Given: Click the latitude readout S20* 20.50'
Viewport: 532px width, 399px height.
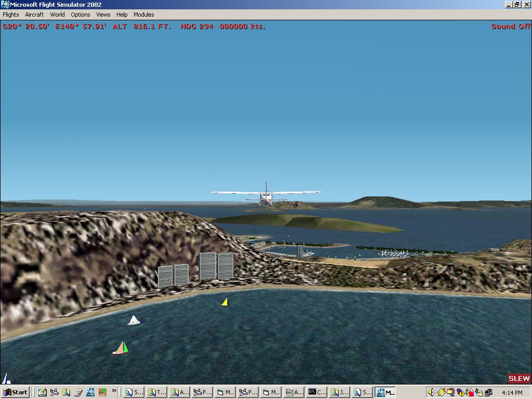Looking at the screenshot, I should (26, 26).
